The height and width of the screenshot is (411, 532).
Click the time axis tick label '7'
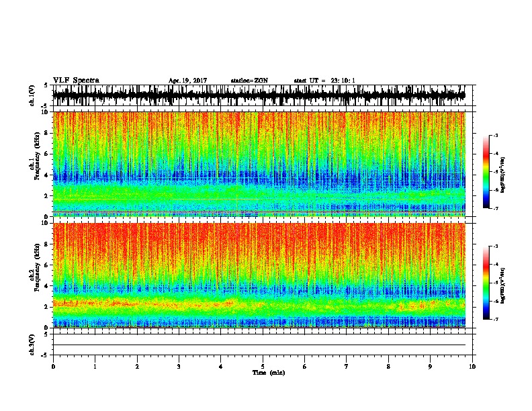point(347,367)
